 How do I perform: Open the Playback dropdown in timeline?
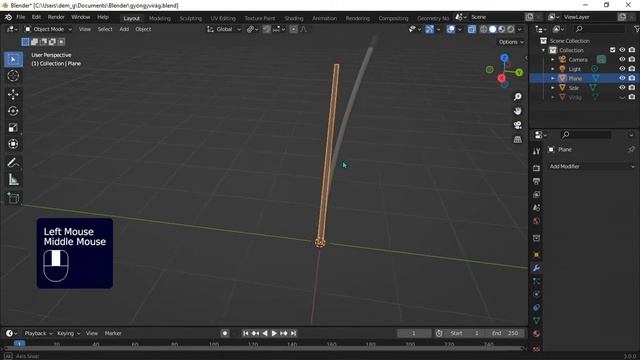(38, 333)
